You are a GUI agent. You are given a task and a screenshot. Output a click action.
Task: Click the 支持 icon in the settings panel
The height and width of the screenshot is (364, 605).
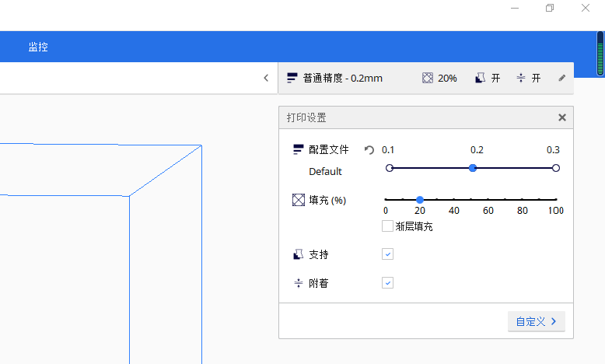(x=298, y=254)
